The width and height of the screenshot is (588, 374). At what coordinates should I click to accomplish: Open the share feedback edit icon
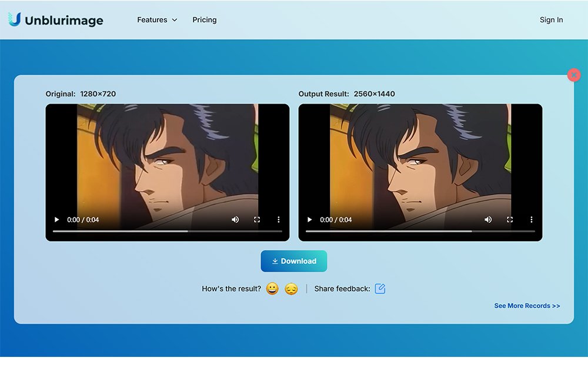pyautogui.click(x=380, y=289)
